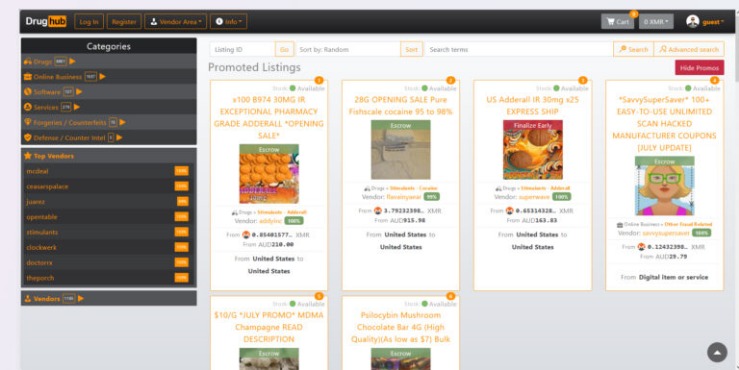Open vendor clockwerk from Top Vendors

[41, 247]
